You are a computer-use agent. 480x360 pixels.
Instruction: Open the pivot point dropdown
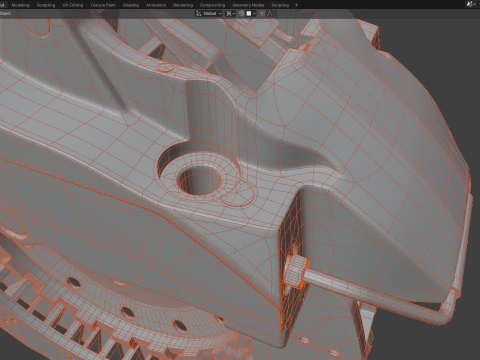[230, 14]
